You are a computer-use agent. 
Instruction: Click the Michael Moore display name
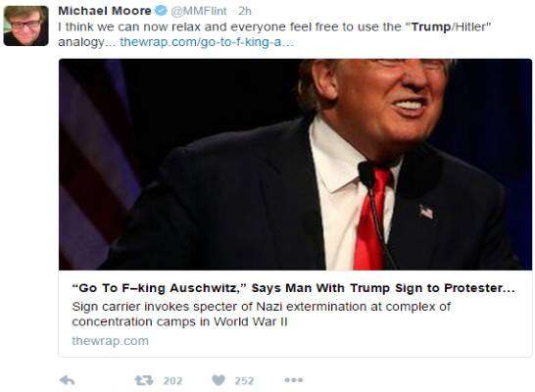pos(105,11)
